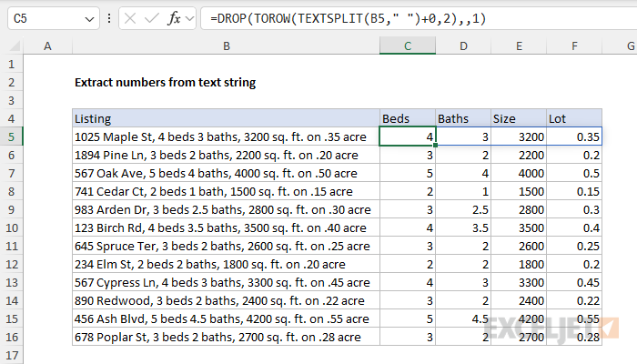The width and height of the screenshot is (637, 364).
Task: Select row 9 header
Action: (x=11, y=209)
